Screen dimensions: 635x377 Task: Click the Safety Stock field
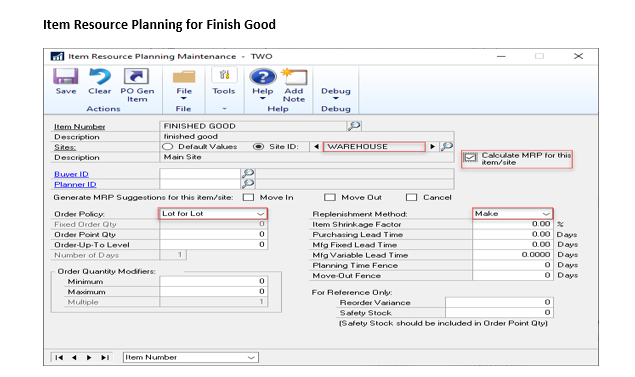(499, 313)
